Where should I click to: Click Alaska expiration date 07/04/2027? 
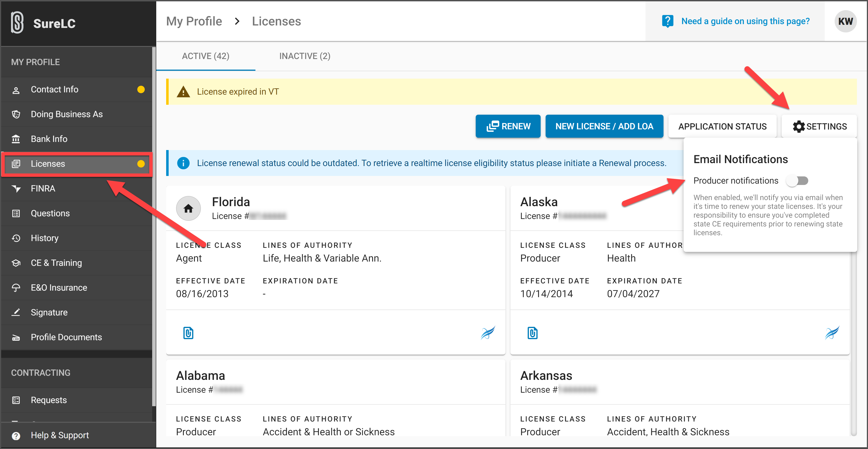tap(633, 294)
